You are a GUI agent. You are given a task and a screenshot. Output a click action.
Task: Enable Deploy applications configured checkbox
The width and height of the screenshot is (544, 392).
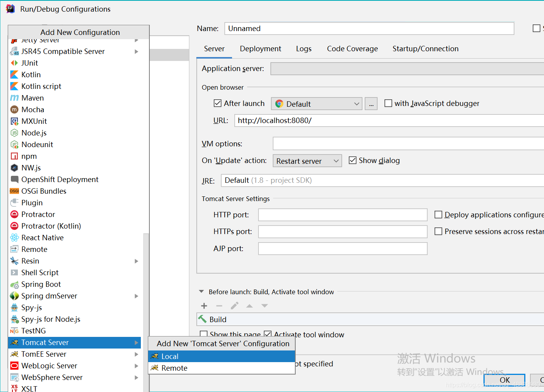438,215
